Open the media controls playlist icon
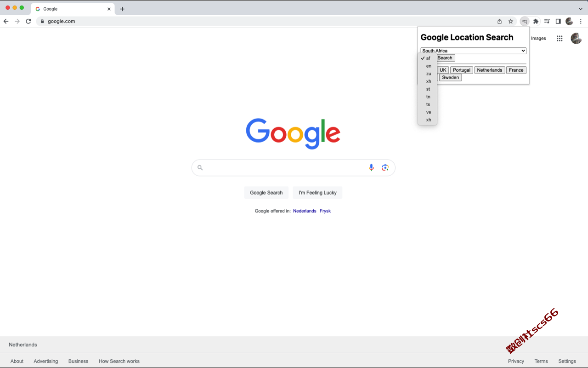Viewport: 588px width, 368px height. (547, 21)
